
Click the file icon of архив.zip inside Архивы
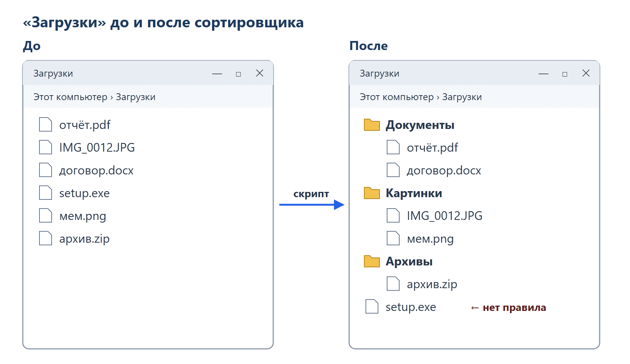click(x=393, y=284)
